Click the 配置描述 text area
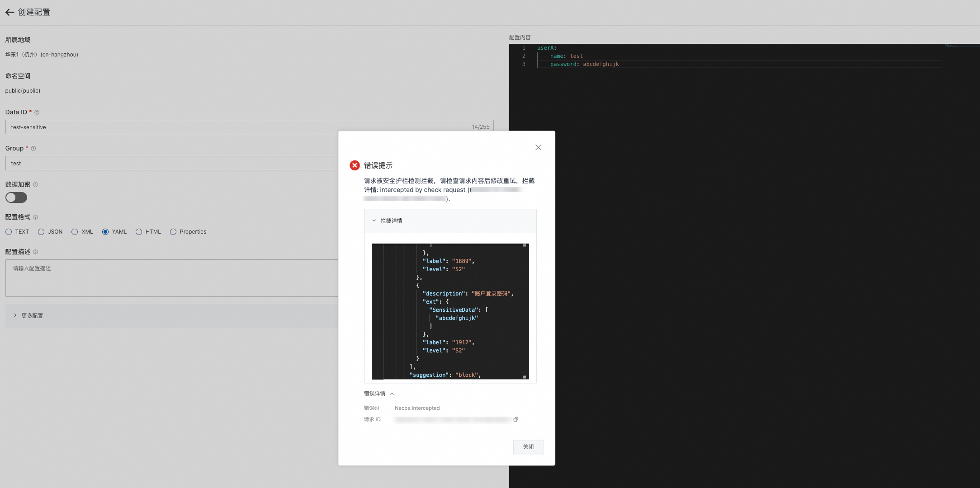980x488 pixels. 172,278
